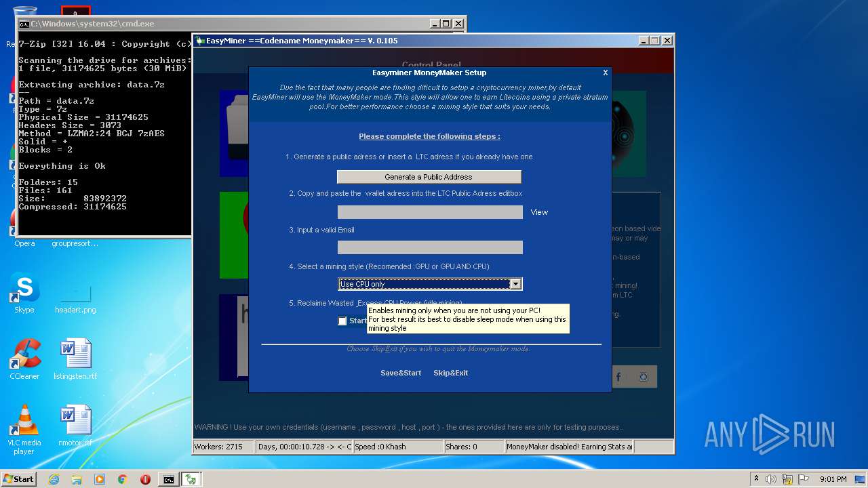This screenshot has width=868, height=488.
Task: Select the listingsten.rtf document icon
Action: [x=75, y=359]
